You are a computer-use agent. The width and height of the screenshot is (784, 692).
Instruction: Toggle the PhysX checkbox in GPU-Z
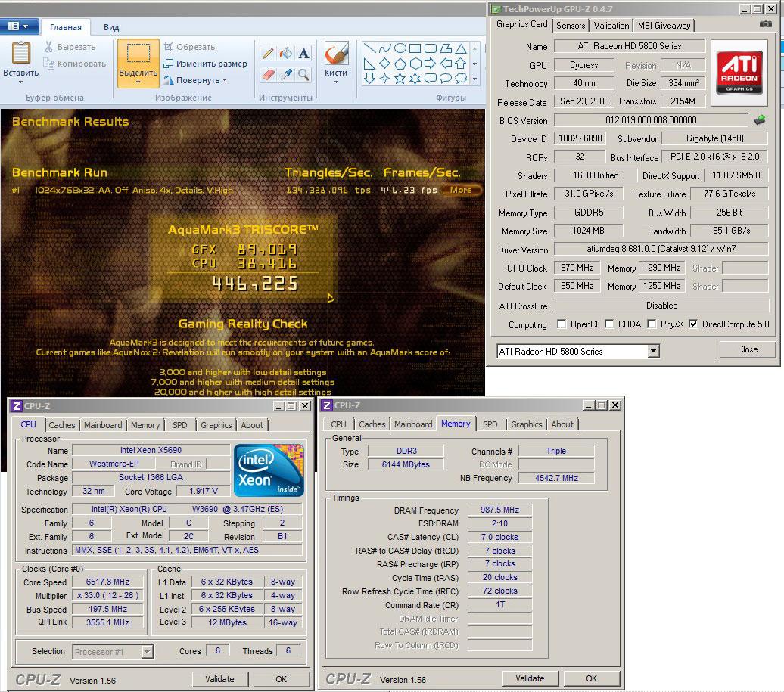click(652, 324)
